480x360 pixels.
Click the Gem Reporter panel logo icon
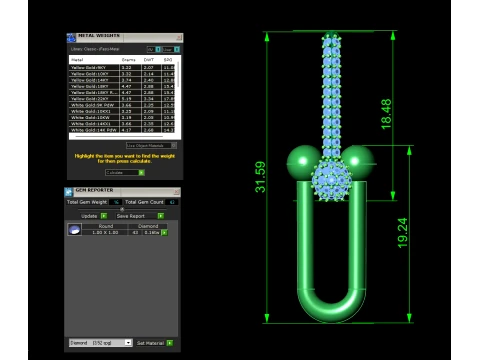(69, 192)
